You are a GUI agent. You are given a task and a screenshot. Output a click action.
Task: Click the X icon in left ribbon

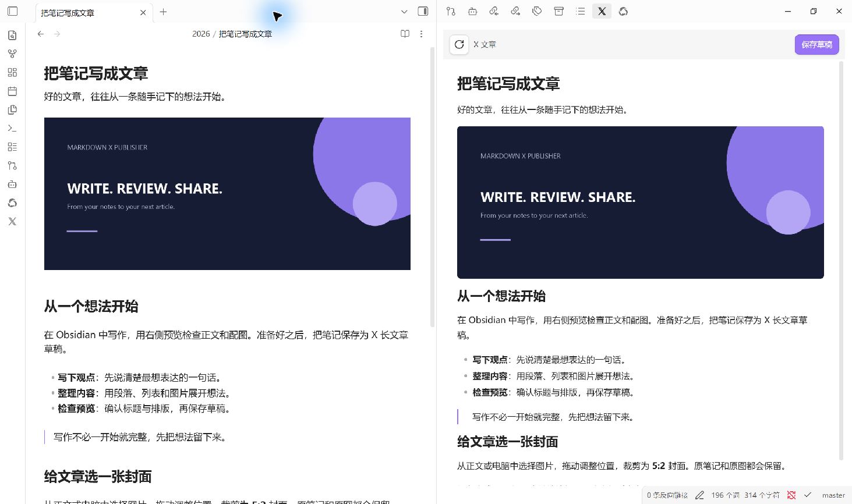[12, 221]
